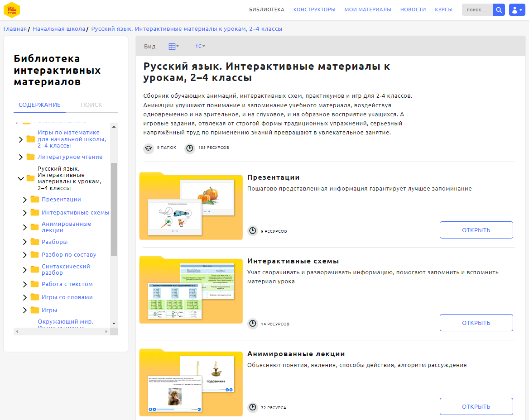Click «ОТКРЫТЬ» for «Интерактивные схемы»

[476, 322]
